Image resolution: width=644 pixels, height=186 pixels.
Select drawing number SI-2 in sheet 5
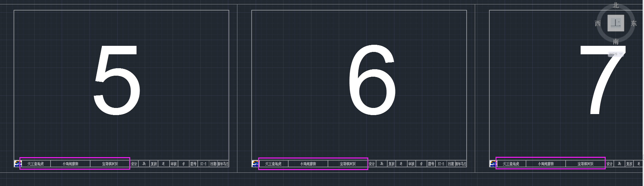pos(203,164)
